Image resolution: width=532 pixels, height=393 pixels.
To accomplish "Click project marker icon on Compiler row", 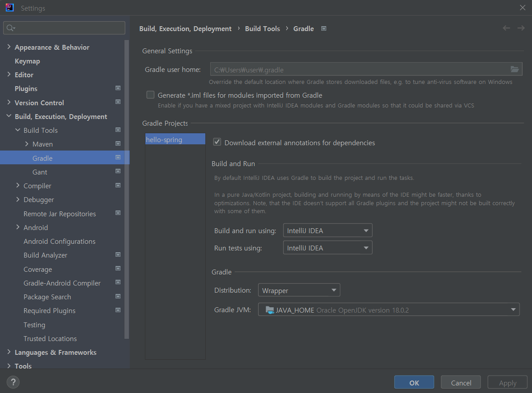I will (118, 186).
